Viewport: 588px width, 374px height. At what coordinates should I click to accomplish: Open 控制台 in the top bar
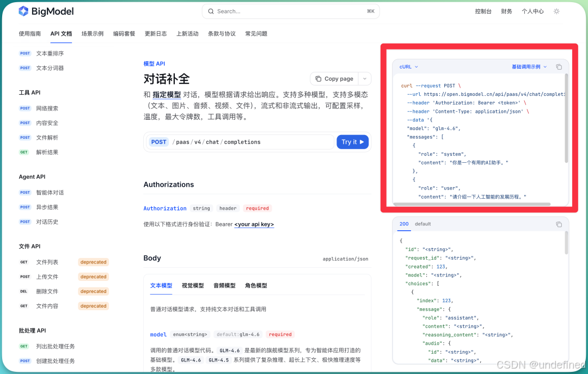pyautogui.click(x=483, y=11)
